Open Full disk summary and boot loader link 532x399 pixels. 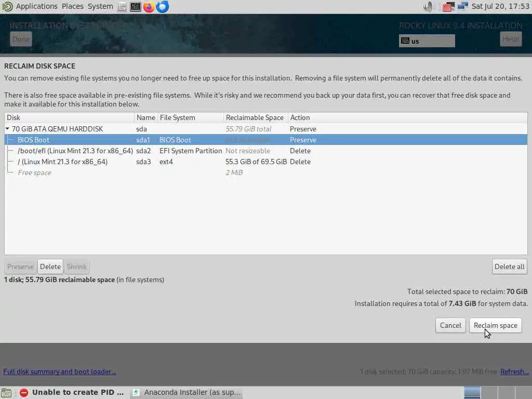59,371
